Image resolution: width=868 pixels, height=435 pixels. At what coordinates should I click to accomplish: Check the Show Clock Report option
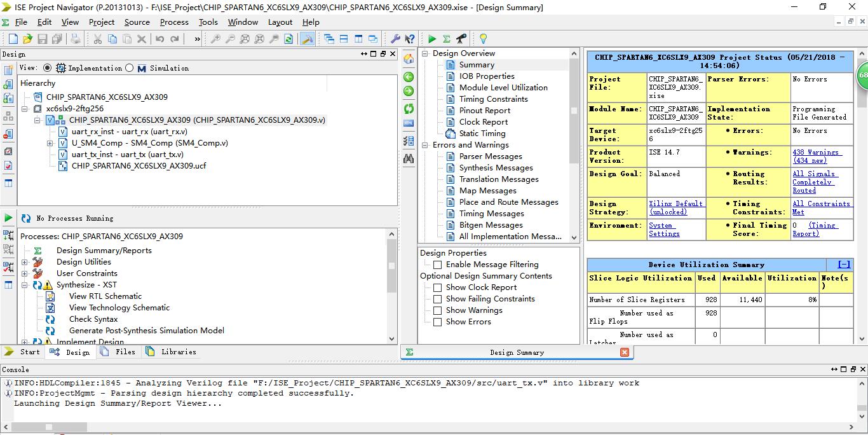click(x=437, y=287)
